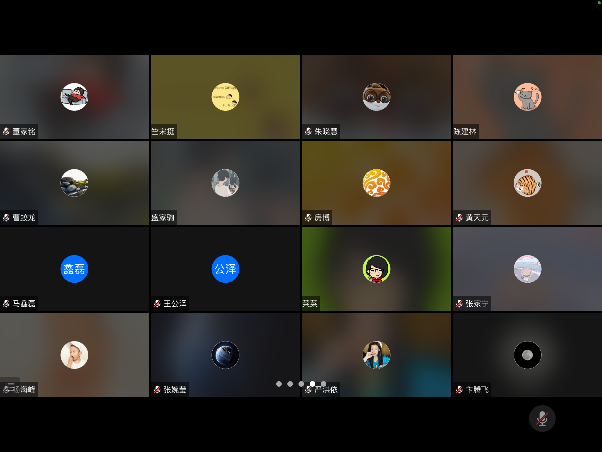Click the dark planet Earth avatar

coord(225,354)
